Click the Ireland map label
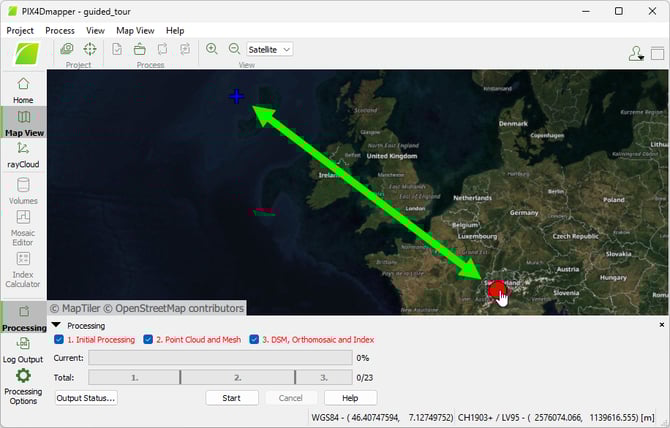The width and height of the screenshot is (670, 428). click(329, 175)
